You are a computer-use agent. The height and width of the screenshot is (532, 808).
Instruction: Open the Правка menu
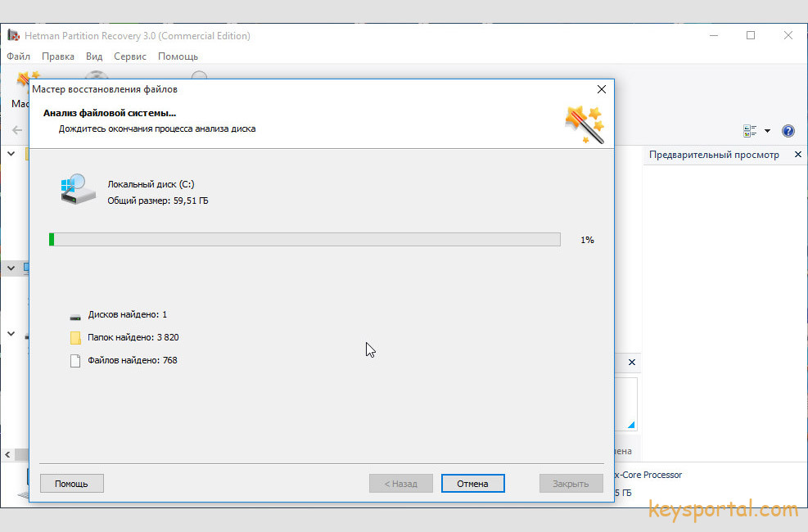(x=57, y=56)
